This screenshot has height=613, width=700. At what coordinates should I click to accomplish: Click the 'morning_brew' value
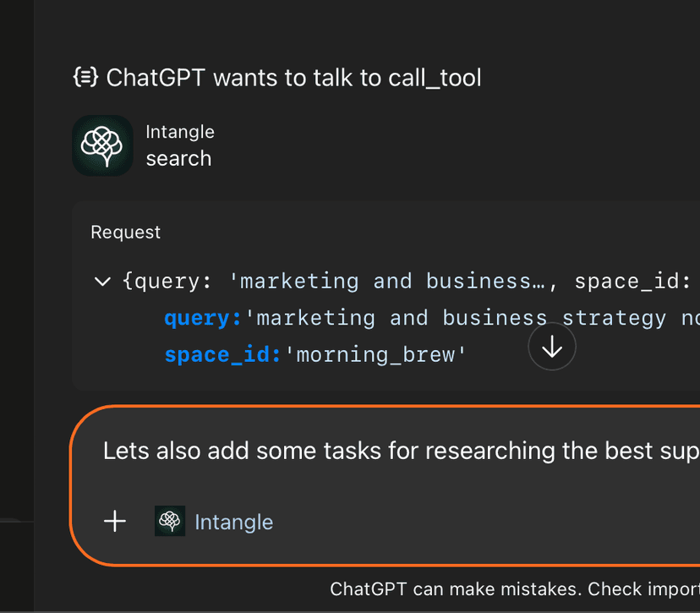pos(375,354)
